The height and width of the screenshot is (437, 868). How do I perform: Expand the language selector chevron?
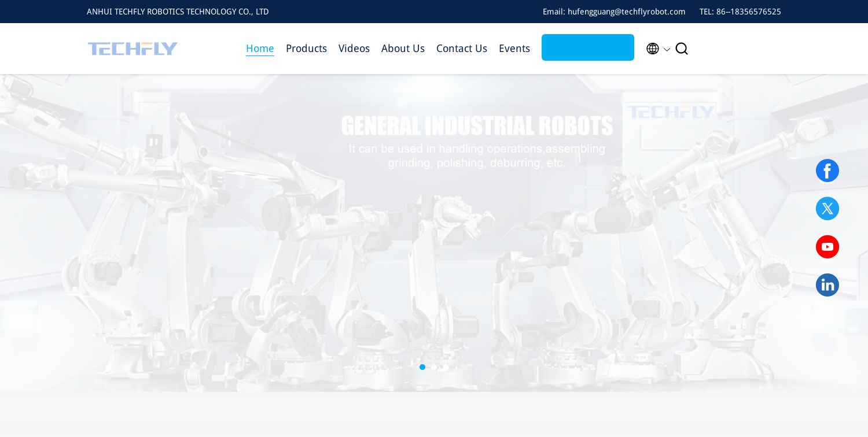[667, 50]
